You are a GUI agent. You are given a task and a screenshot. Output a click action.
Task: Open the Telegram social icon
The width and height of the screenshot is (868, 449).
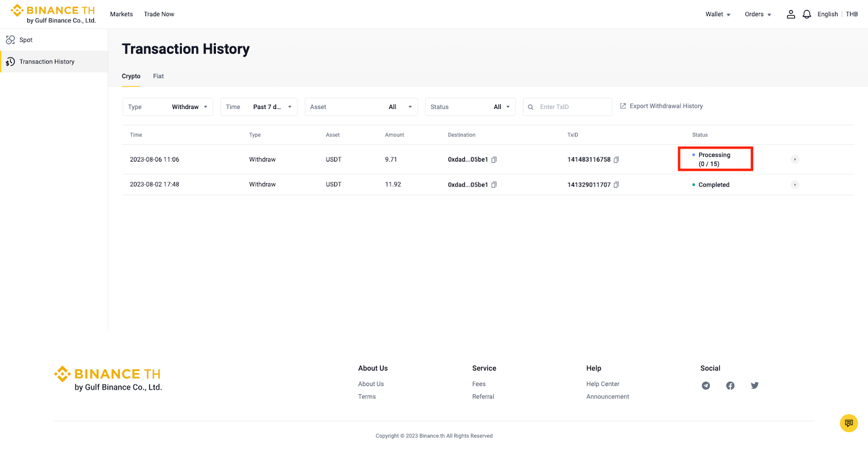706,386
